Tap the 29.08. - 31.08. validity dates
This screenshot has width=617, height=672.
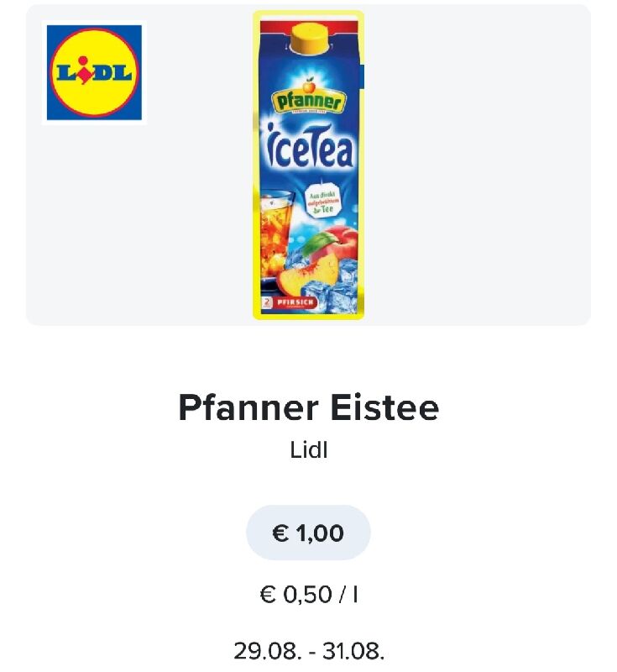(x=309, y=651)
